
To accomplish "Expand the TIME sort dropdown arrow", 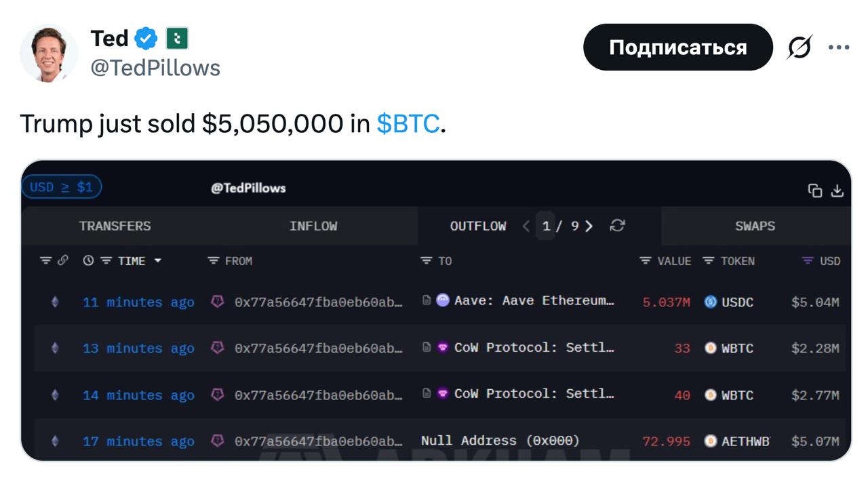I will 158,260.
